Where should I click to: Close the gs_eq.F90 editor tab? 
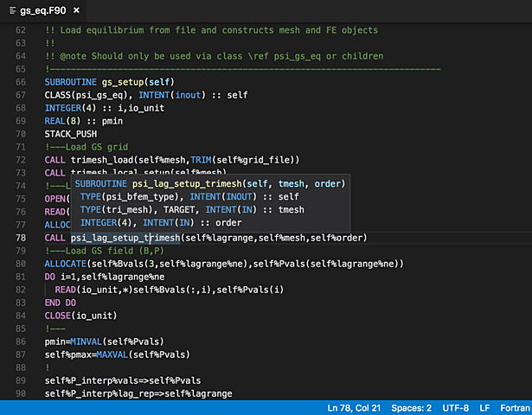[x=76, y=10]
